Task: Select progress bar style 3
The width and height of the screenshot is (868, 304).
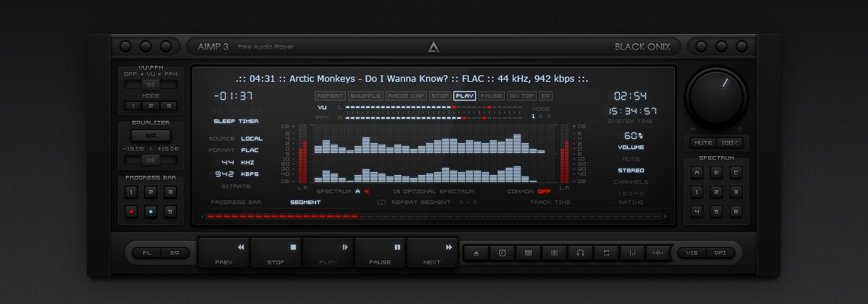Action: [169, 192]
